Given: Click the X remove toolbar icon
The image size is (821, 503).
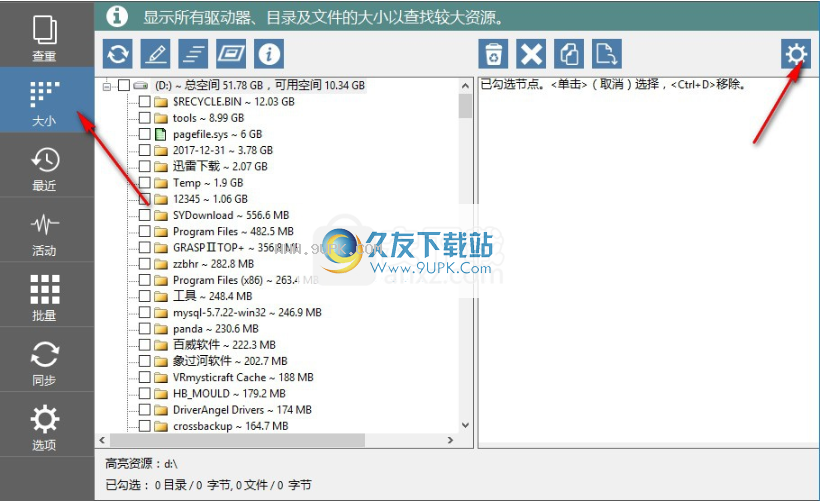Looking at the screenshot, I should [x=531, y=54].
